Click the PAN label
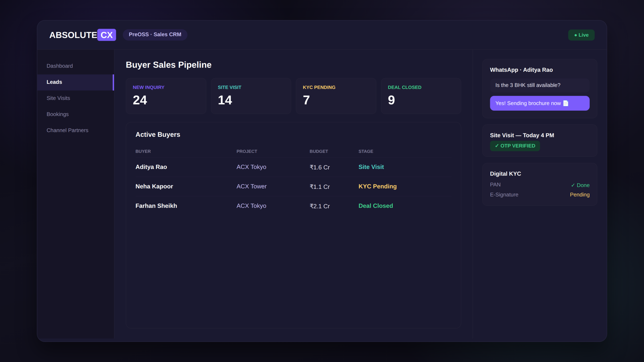Screen dimensions: 644x362 [x=495, y=185]
